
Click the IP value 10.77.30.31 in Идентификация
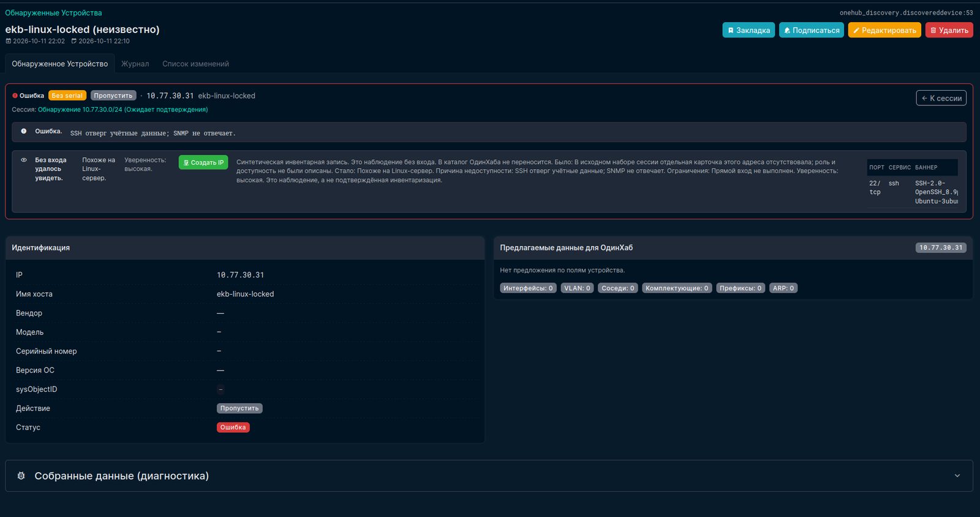coord(240,275)
